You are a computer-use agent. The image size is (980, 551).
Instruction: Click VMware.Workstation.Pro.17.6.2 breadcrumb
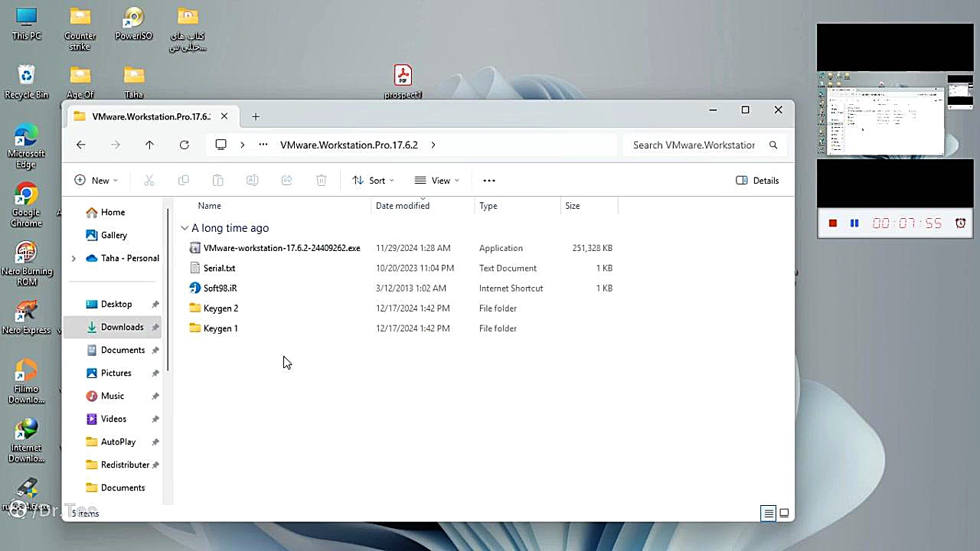(349, 145)
